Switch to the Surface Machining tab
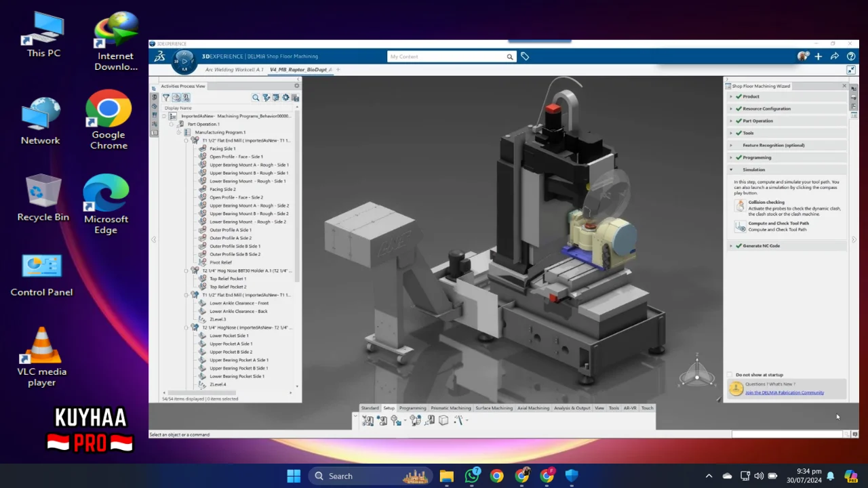The image size is (868, 488). pyautogui.click(x=494, y=408)
